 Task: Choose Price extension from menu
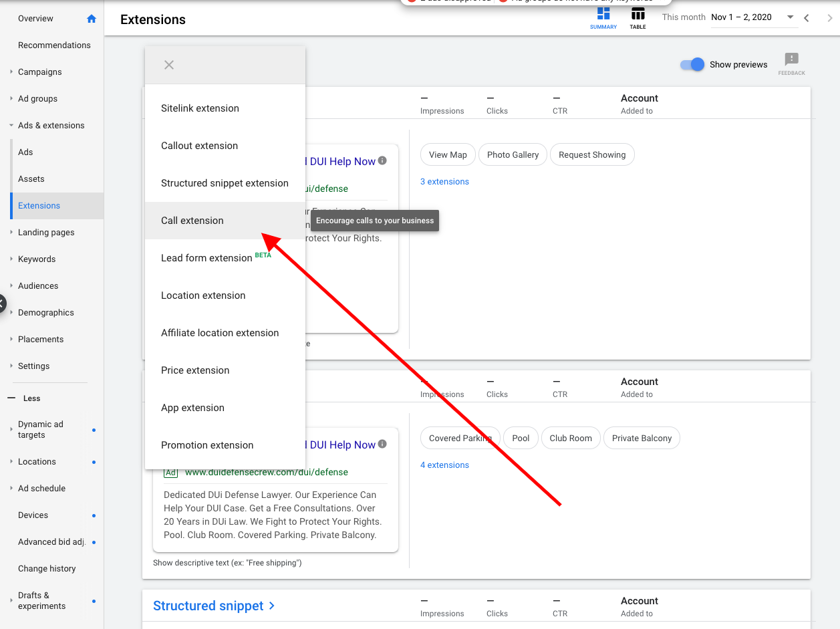pos(225,370)
